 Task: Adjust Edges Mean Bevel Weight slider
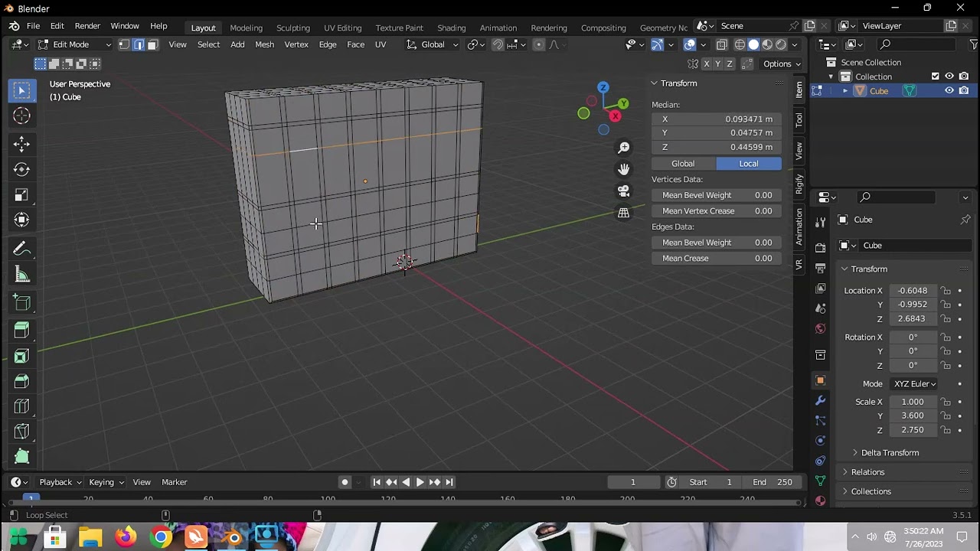(717, 243)
